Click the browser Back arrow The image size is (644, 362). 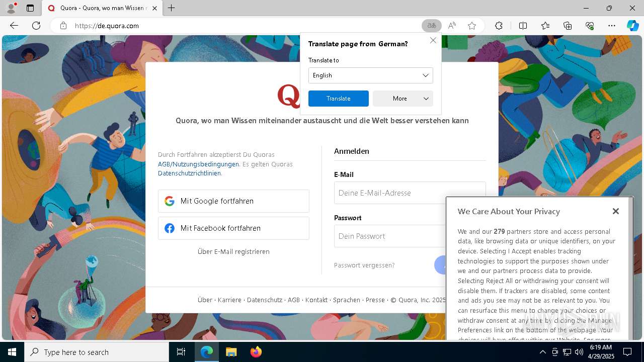14,26
